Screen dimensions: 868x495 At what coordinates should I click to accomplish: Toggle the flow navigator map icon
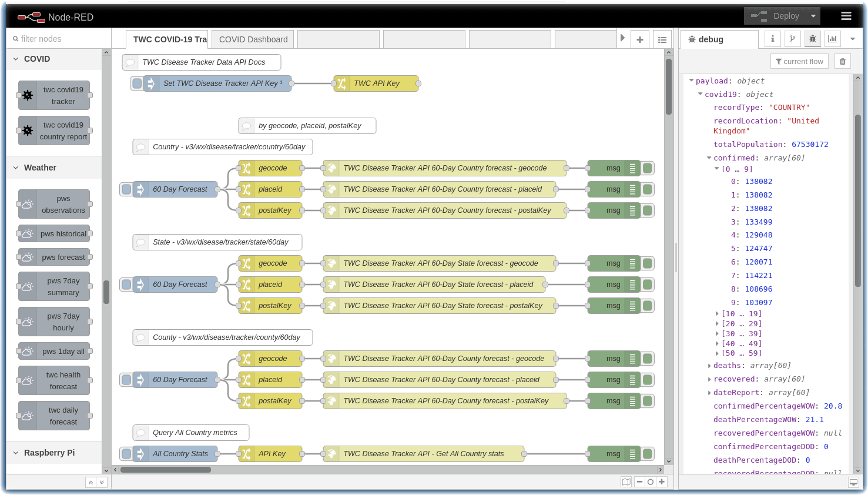626,481
